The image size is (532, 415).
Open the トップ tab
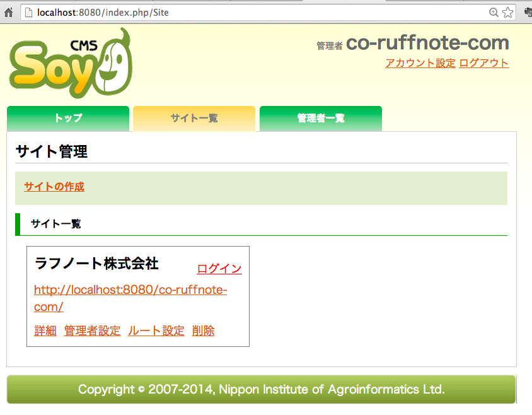click(x=68, y=119)
